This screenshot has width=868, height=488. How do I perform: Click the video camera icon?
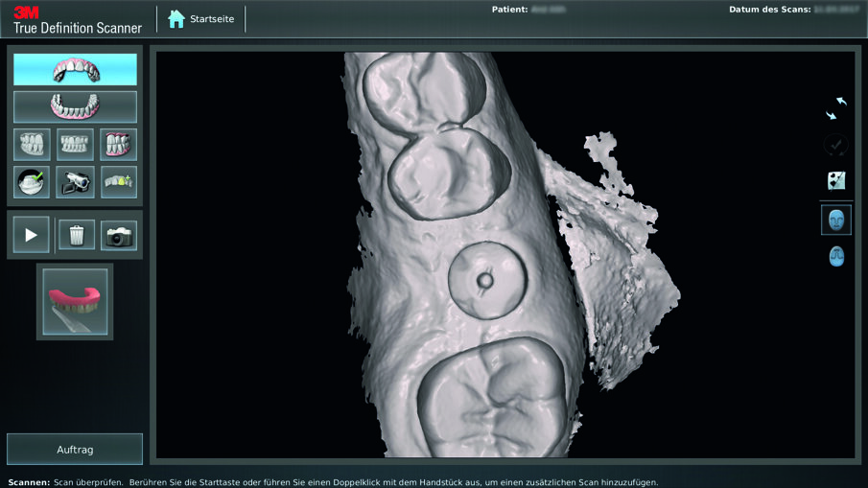tap(75, 182)
